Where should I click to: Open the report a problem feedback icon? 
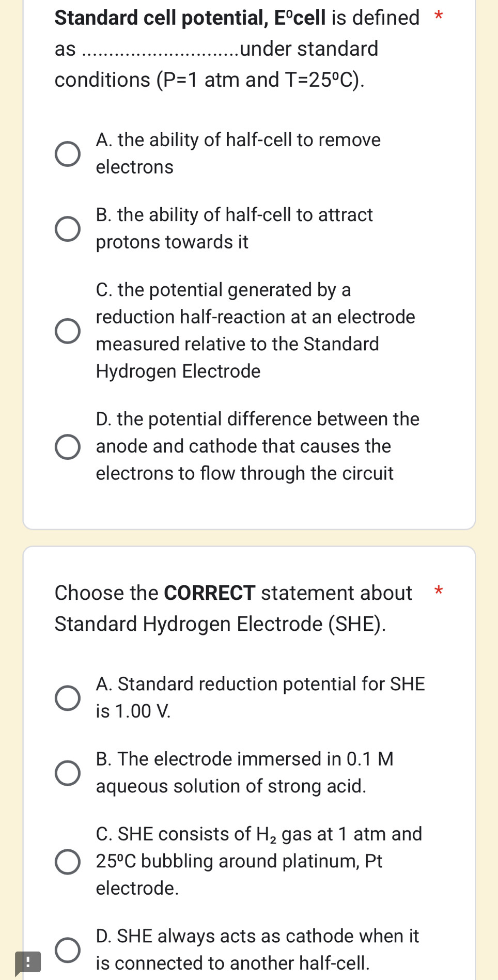coord(27,962)
